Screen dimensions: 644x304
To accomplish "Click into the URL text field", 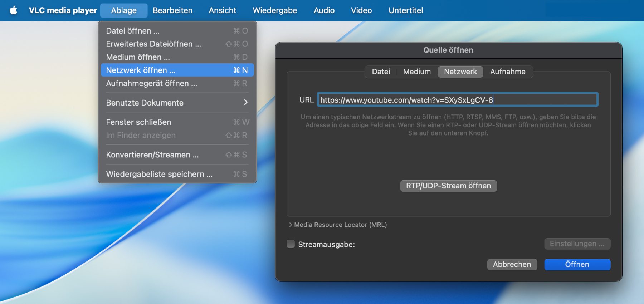I will tap(457, 100).
